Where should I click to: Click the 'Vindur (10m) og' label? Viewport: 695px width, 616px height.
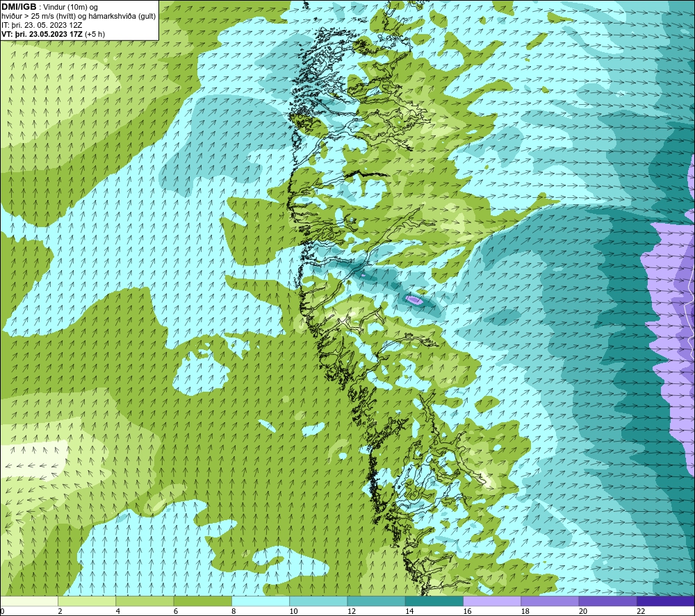[72, 8]
